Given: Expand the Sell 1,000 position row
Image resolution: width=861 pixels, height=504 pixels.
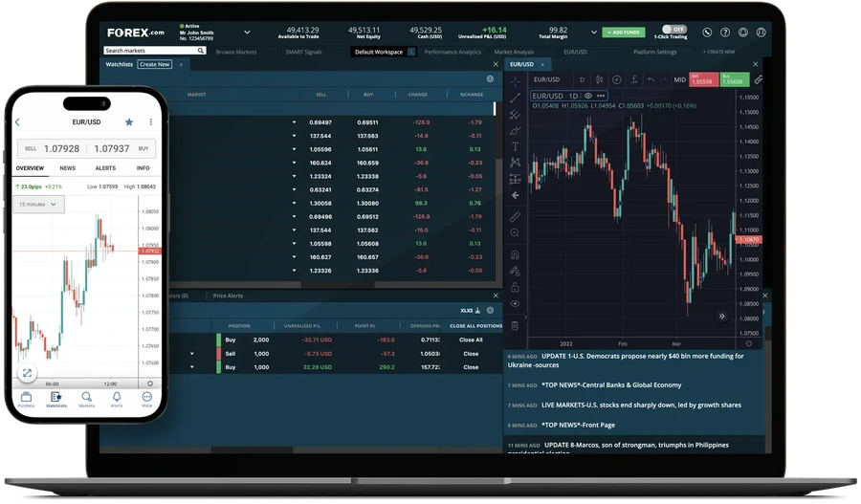Looking at the screenshot, I should [192, 354].
